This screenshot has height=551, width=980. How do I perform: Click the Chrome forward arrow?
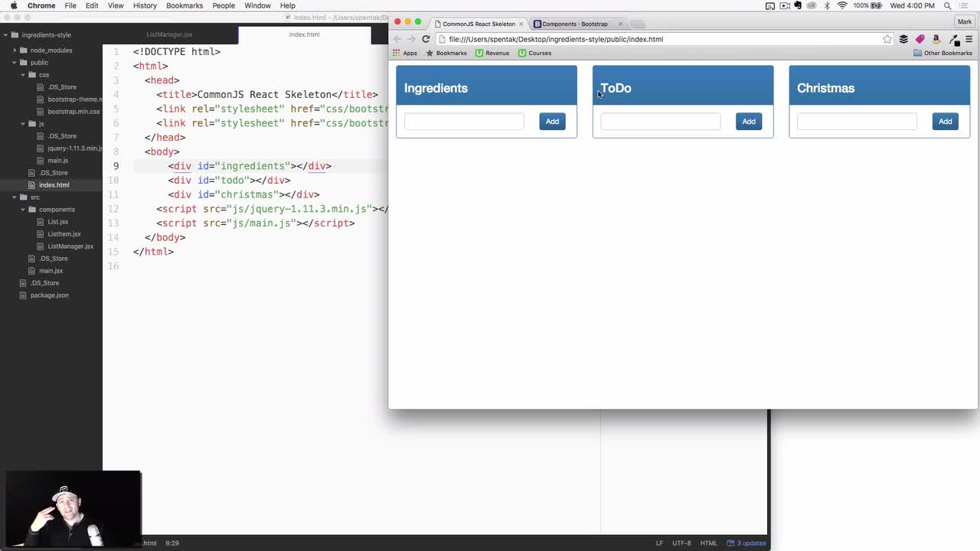[x=411, y=39]
